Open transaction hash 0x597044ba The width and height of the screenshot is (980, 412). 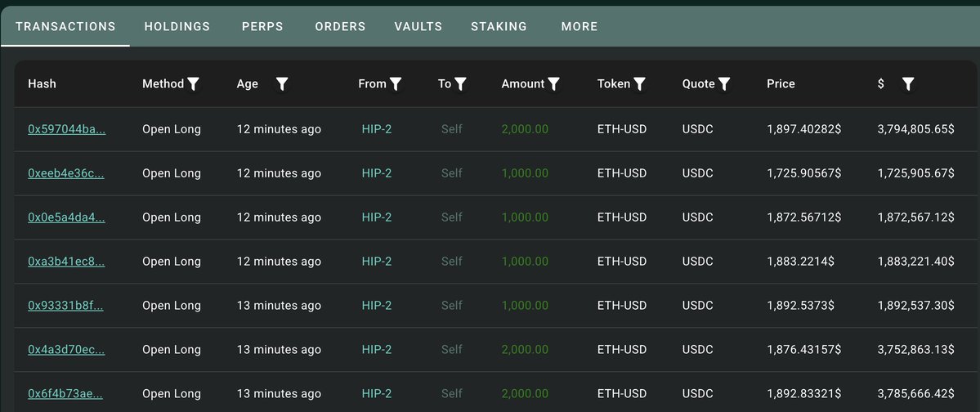point(67,129)
